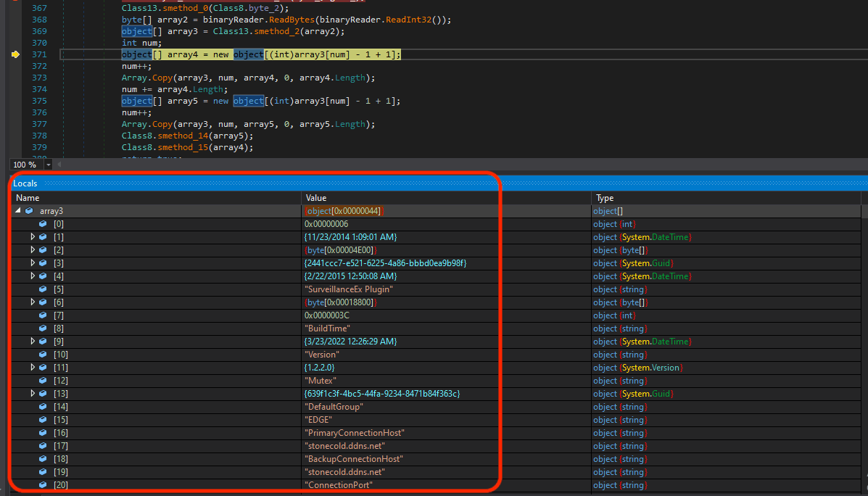The width and height of the screenshot is (868, 496).
Task: Click the cube icon for element [7]
Action: (43, 315)
